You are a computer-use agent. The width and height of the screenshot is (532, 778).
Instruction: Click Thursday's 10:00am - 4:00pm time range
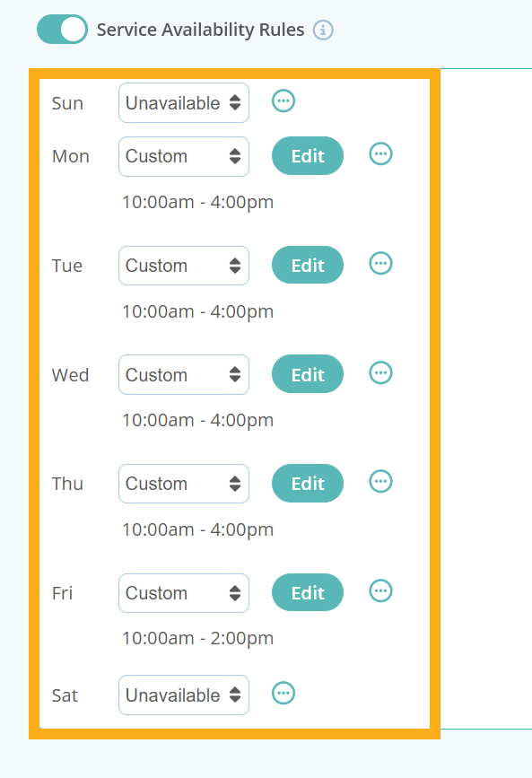(x=197, y=529)
